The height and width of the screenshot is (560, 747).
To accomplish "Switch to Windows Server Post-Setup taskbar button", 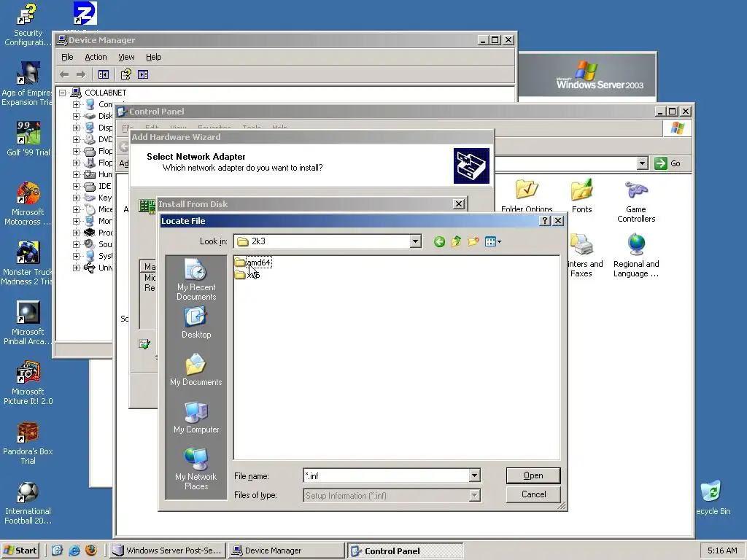I will tap(168, 551).
